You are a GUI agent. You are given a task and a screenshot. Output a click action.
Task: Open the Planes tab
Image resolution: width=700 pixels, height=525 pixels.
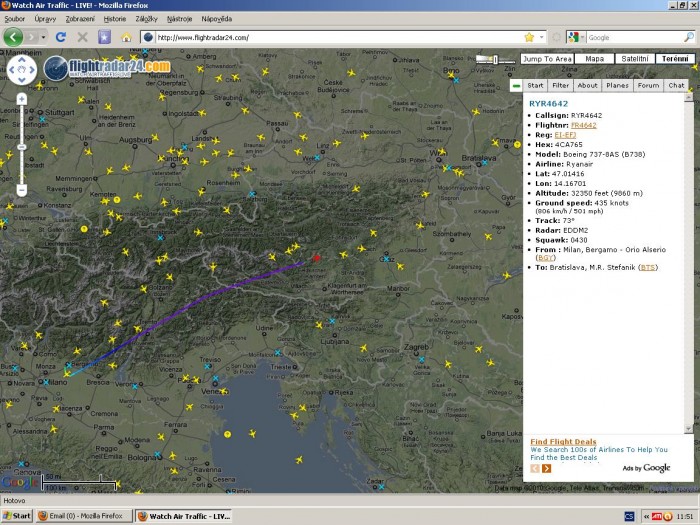[617, 85]
